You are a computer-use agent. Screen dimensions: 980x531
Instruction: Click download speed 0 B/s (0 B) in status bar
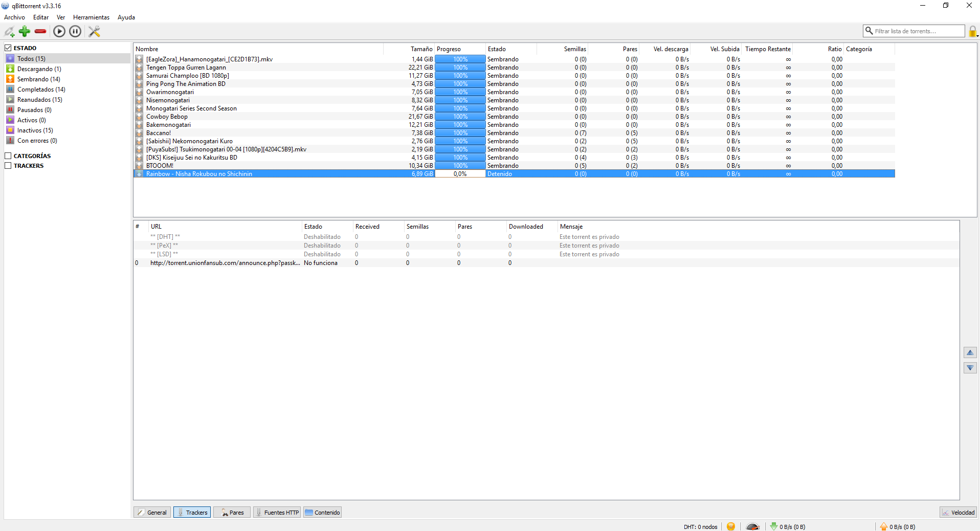pos(788,527)
